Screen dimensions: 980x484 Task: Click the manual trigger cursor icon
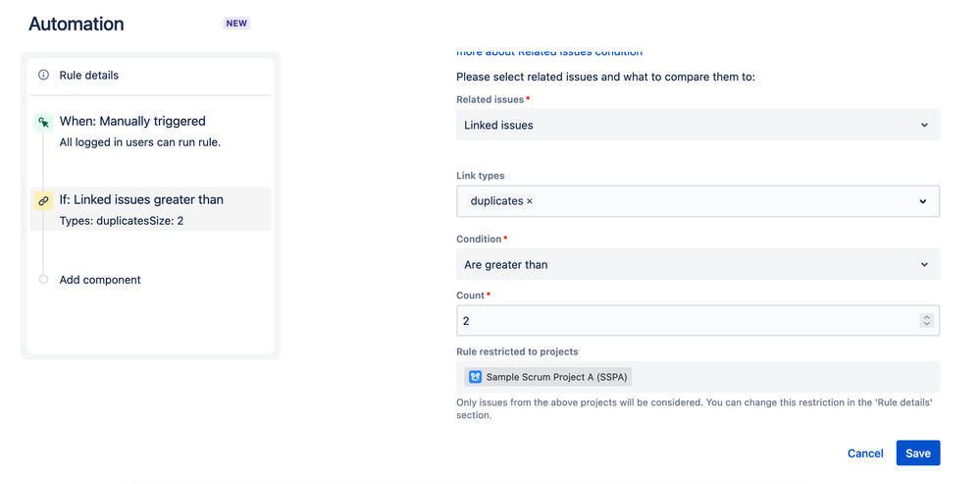pos(43,122)
